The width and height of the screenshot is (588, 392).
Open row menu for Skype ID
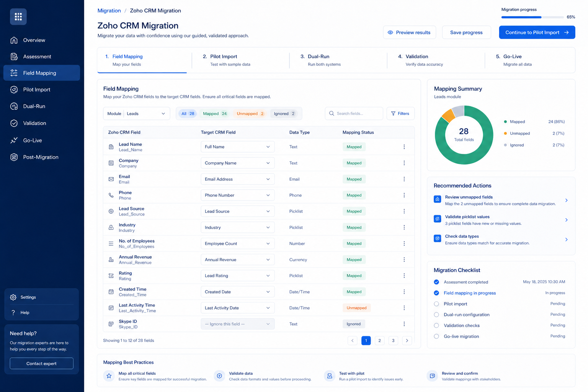pos(404,324)
